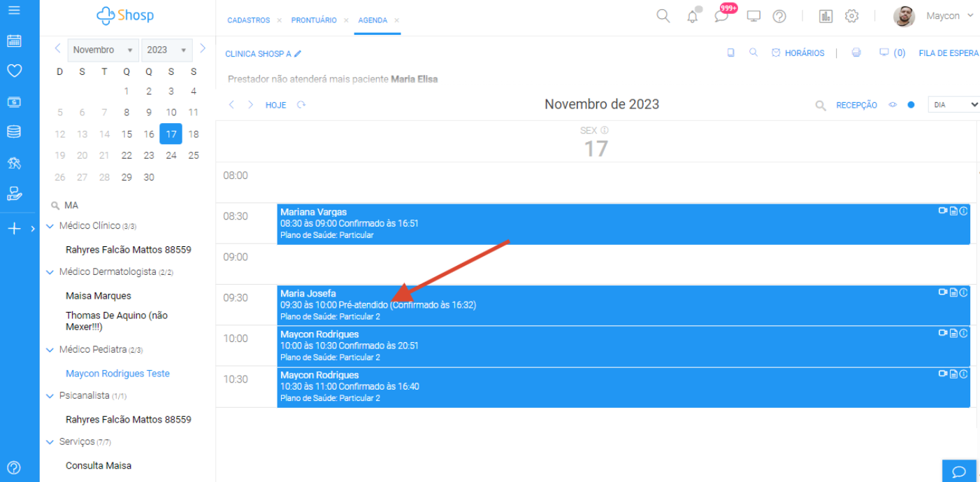Open the FILA DE ESPERA link

pos(948,53)
